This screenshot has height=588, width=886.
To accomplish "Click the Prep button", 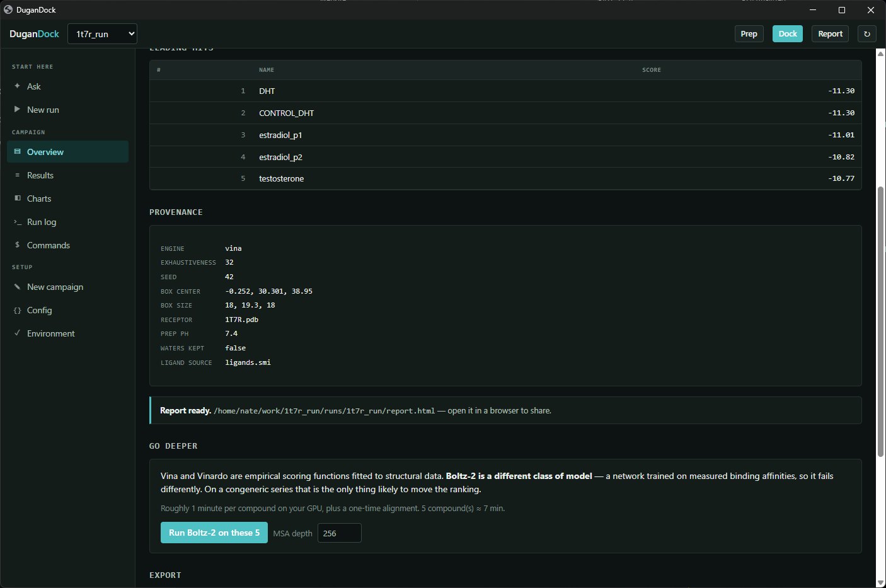I will (x=749, y=34).
